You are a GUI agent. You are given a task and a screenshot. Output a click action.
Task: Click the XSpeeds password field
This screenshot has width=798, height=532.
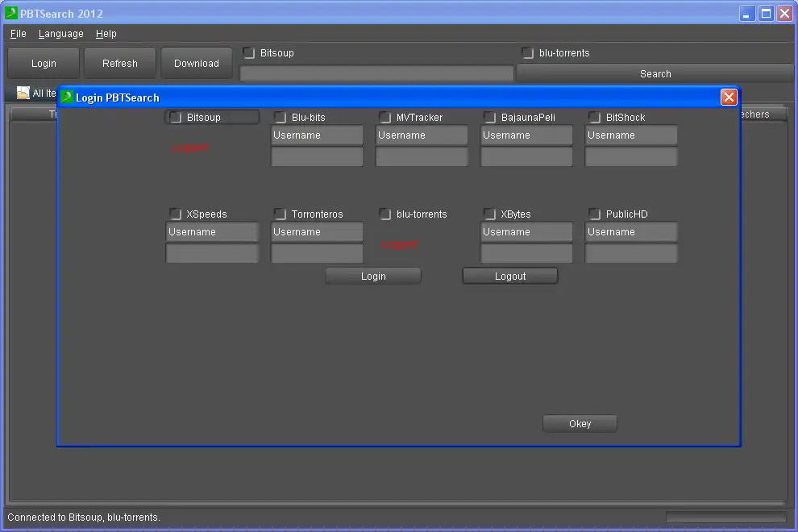[x=212, y=253]
